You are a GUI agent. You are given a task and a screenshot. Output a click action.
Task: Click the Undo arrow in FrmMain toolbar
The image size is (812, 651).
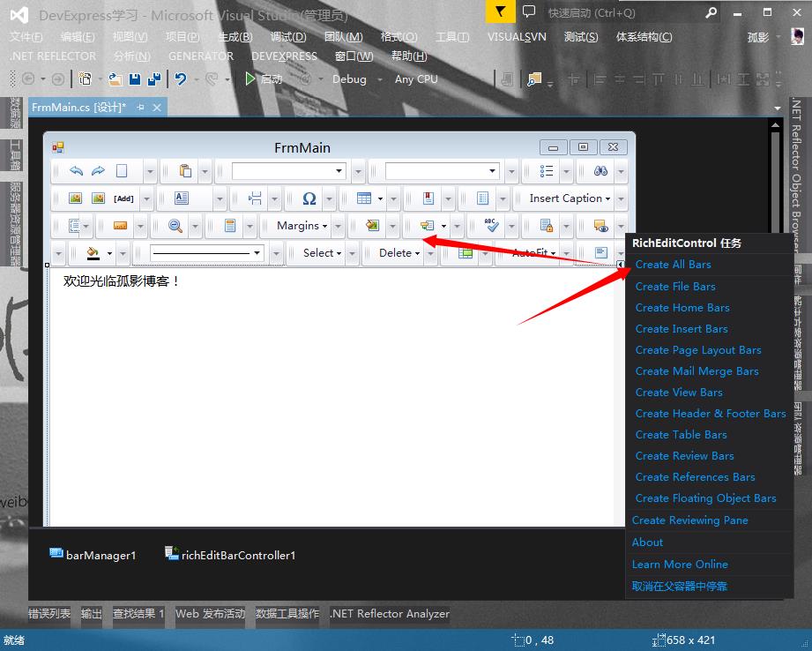(76, 171)
